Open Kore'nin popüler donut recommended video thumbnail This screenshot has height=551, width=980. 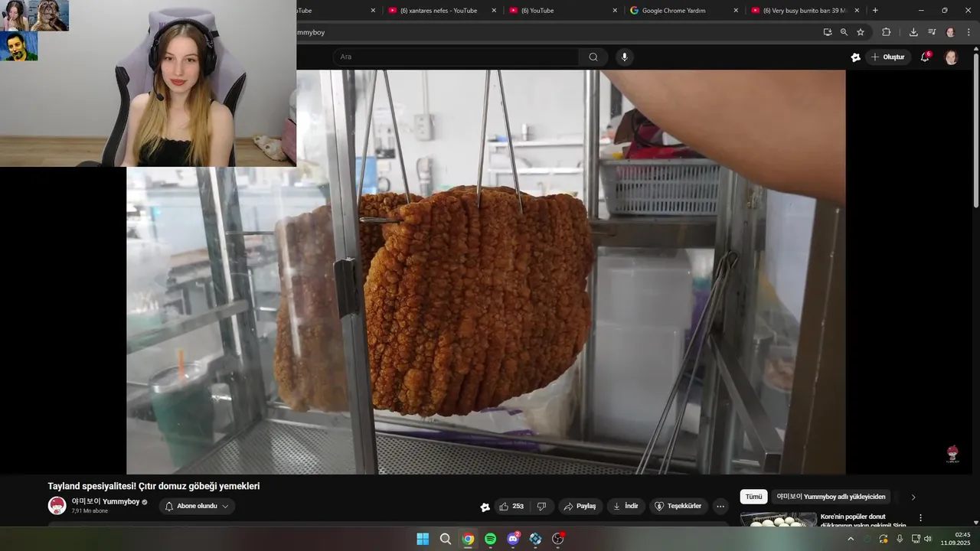(x=778, y=520)
